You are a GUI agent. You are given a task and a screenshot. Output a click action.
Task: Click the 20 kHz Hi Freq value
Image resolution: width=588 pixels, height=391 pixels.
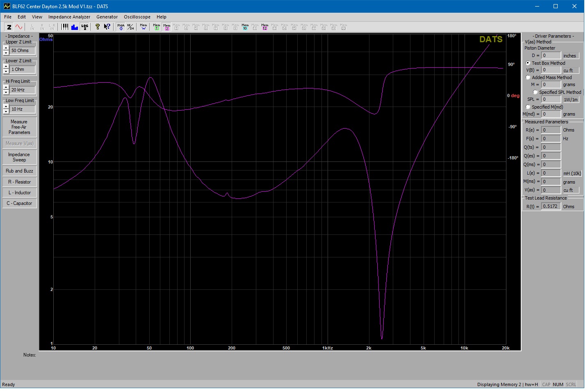(23, 90)
